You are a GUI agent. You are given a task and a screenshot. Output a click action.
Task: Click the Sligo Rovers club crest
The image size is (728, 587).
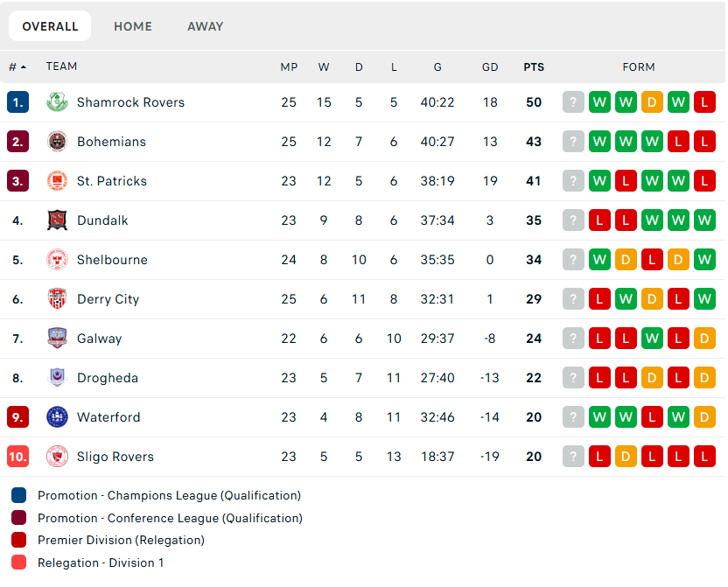tap(57, 457)
